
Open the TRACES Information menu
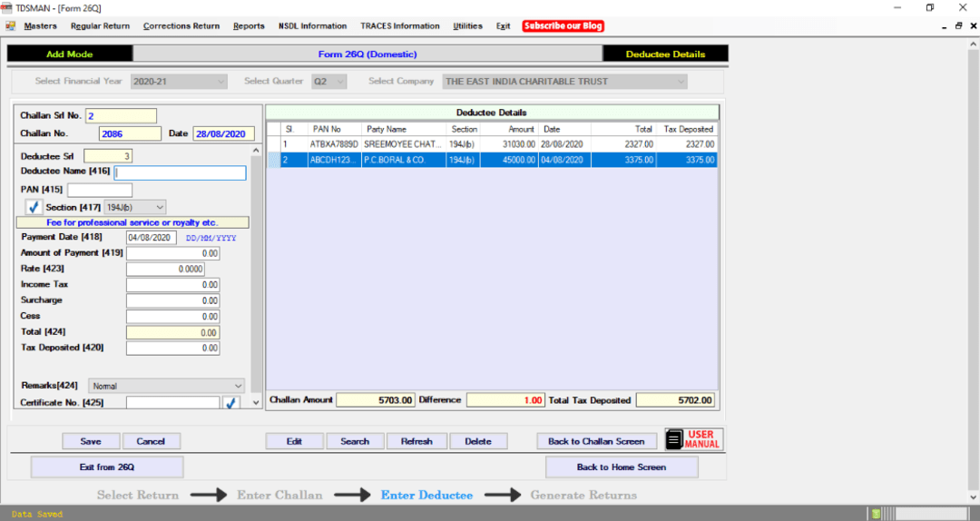point(400,25)
